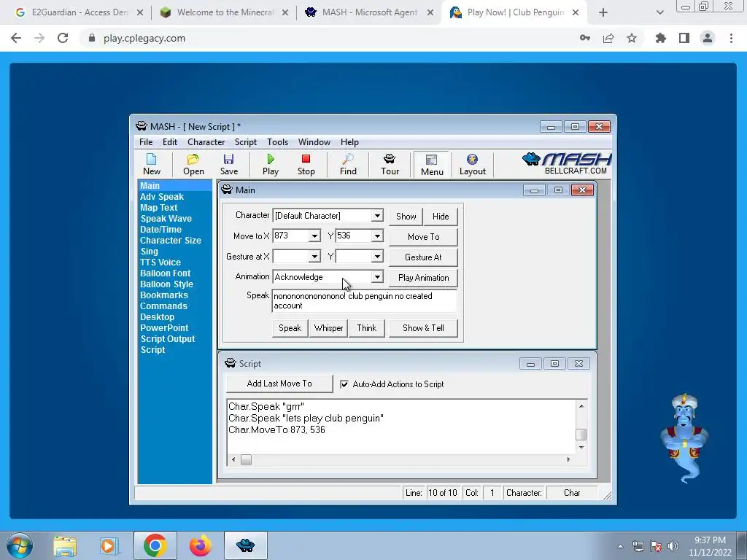747x560 pixels.
Task: Click the Gesture At button
Action: click(x=424, y=257)
